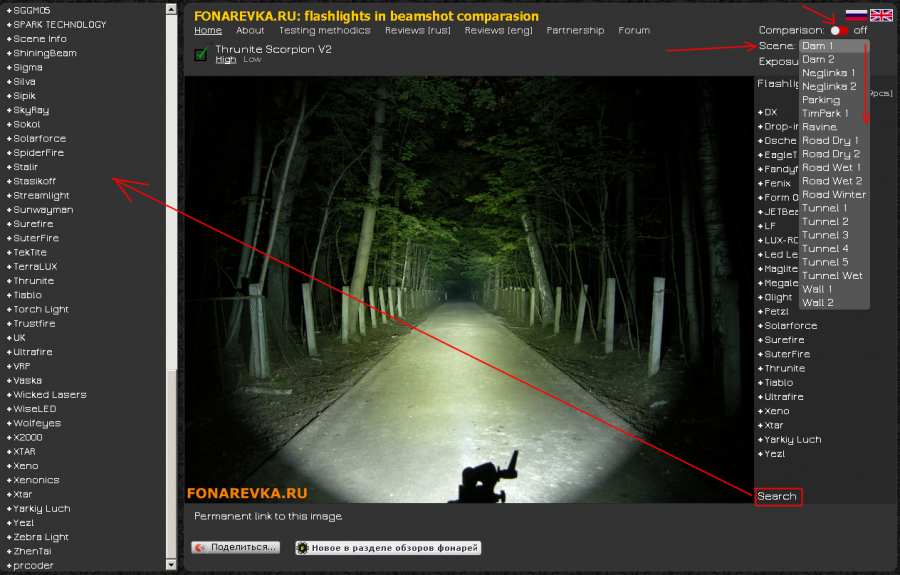The height and width of the screenshot is (575, 900).
Task: Switch to the Russian flag language
Action: (856, 15)
